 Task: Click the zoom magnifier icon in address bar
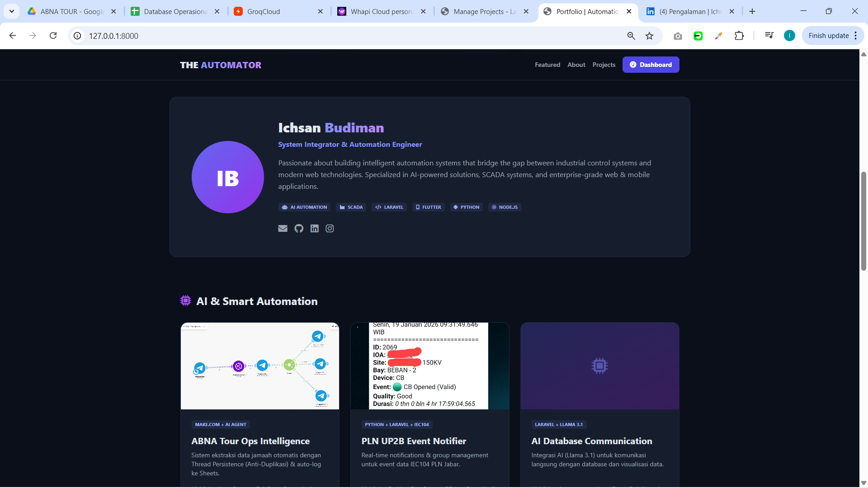pos(631,36)
